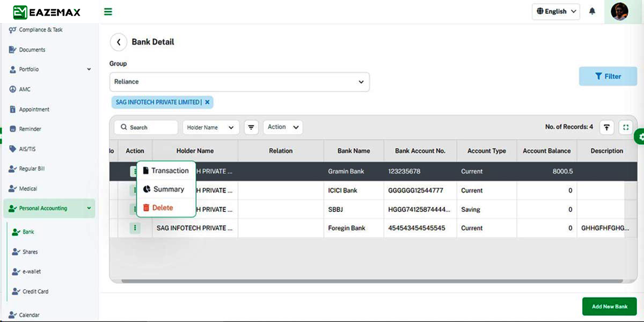Open action menu for ICICI Bank row
Image resolution: width=644 pixels, height=322 pixels.
point(133,190)
